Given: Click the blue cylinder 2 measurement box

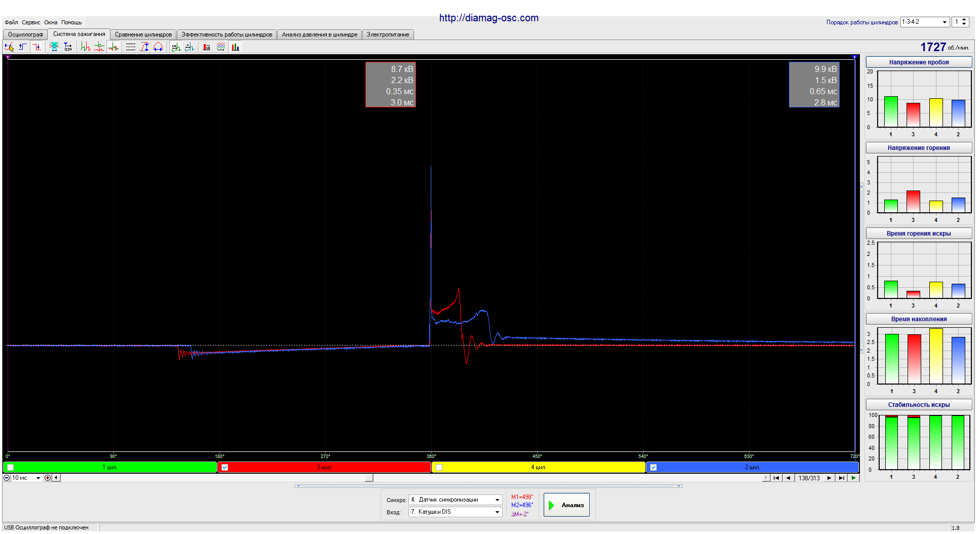Looking at the screenshot, I should pos(814,85).
